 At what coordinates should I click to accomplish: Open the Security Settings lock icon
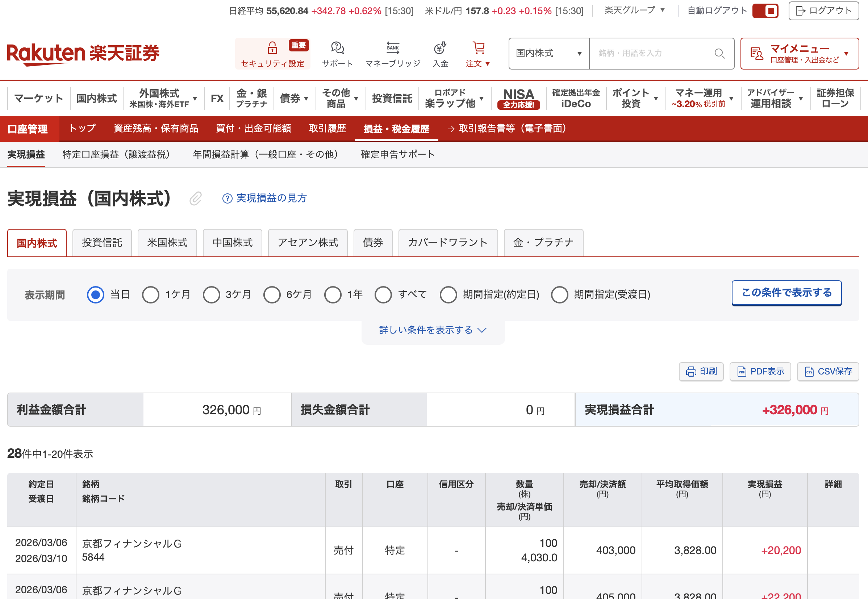[272, 48]
